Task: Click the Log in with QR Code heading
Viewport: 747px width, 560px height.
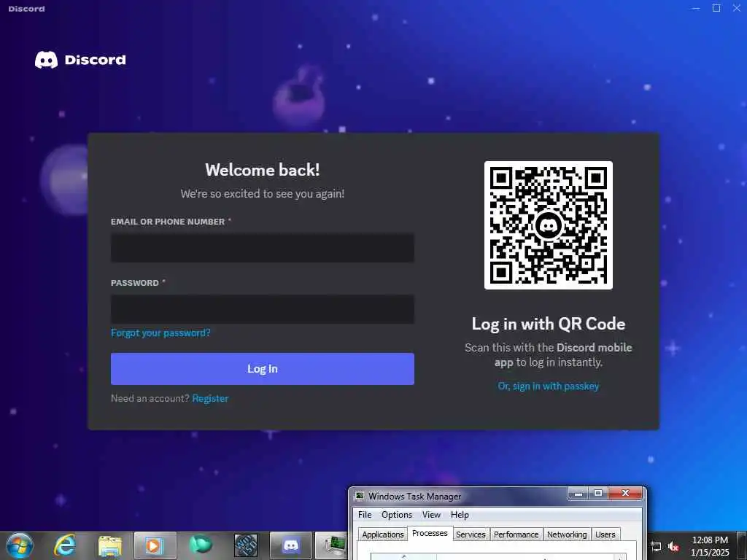Action: [549, 324]
